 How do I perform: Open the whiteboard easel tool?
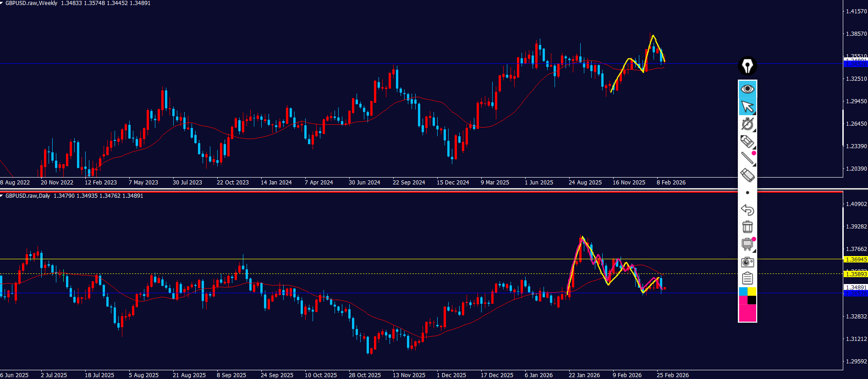(x=747, y=244)
